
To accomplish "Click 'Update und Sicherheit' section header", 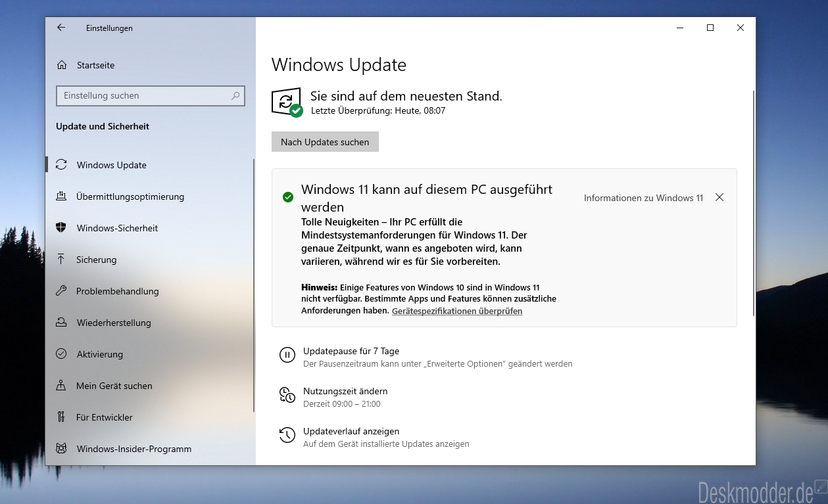I will [x=103, y=126].
